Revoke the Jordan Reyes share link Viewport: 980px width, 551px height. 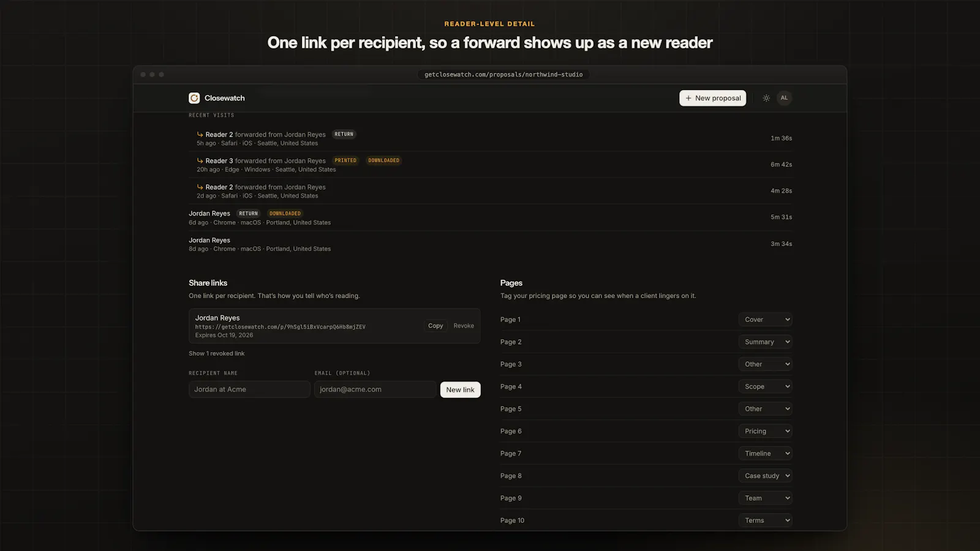[464, 326]
